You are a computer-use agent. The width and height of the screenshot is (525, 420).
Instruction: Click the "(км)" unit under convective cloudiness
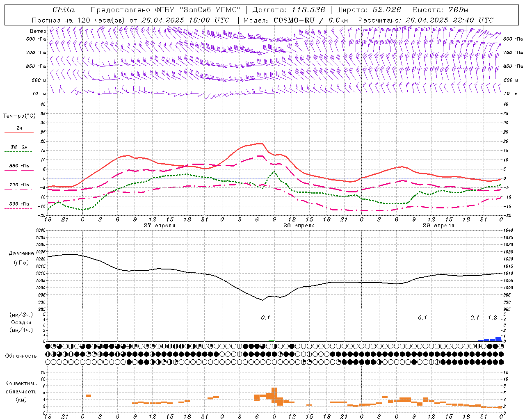[x=22, y=399]
